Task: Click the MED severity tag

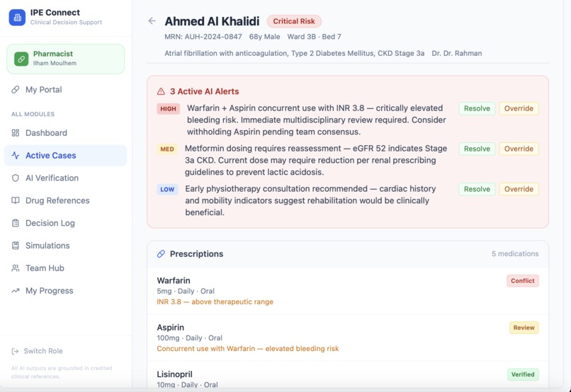Action: [x=167, y=149]
